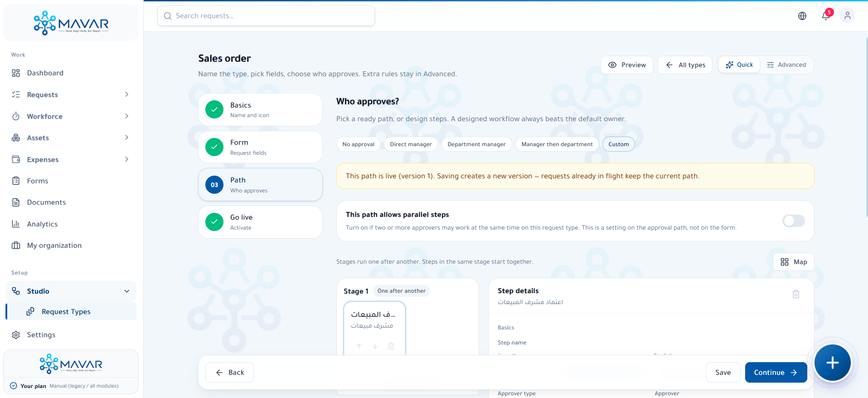868x398 pixels.
Task: Open the Map view button
Action: coord(794,262)
